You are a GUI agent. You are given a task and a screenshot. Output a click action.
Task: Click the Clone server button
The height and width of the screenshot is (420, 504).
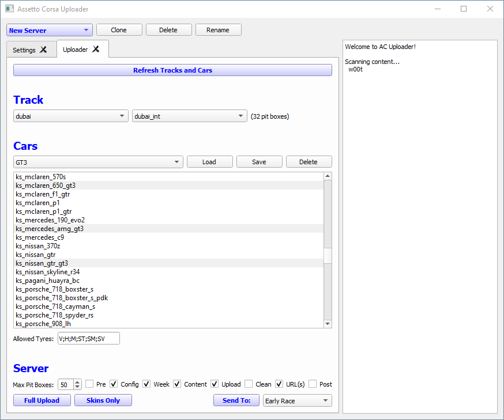pos(119,30)
